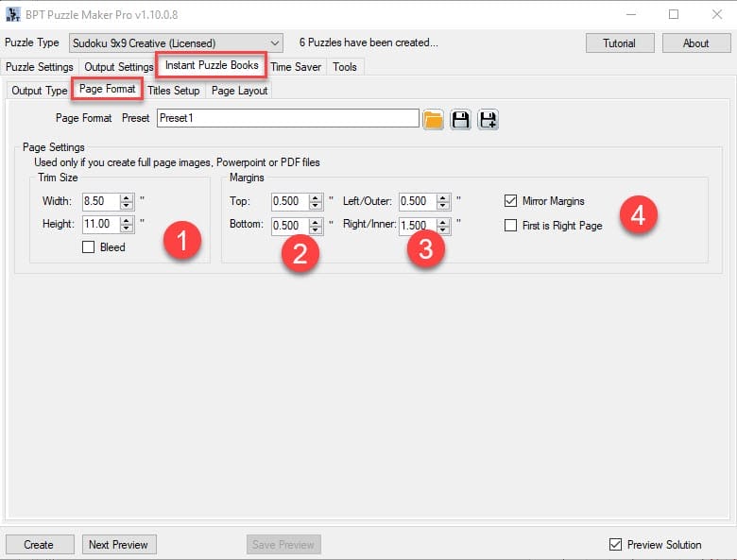Click the BPT app icon in title bar
737x560 pixels.
coord(12,14)
